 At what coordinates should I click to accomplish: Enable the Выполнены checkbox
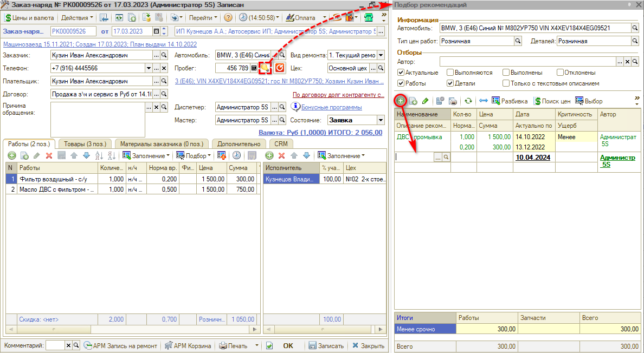click(x=506, y=73)
